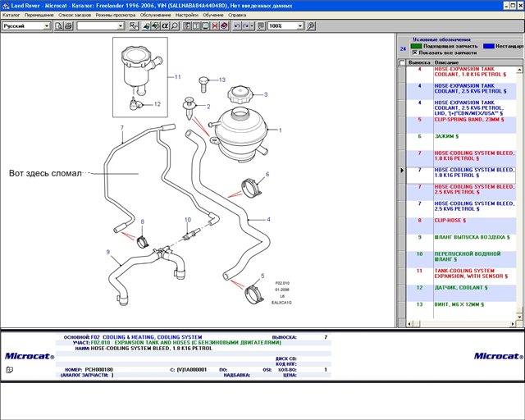
Task: Click the parts list horizontal scroll-left arrow
Action: tap(409, 323)
